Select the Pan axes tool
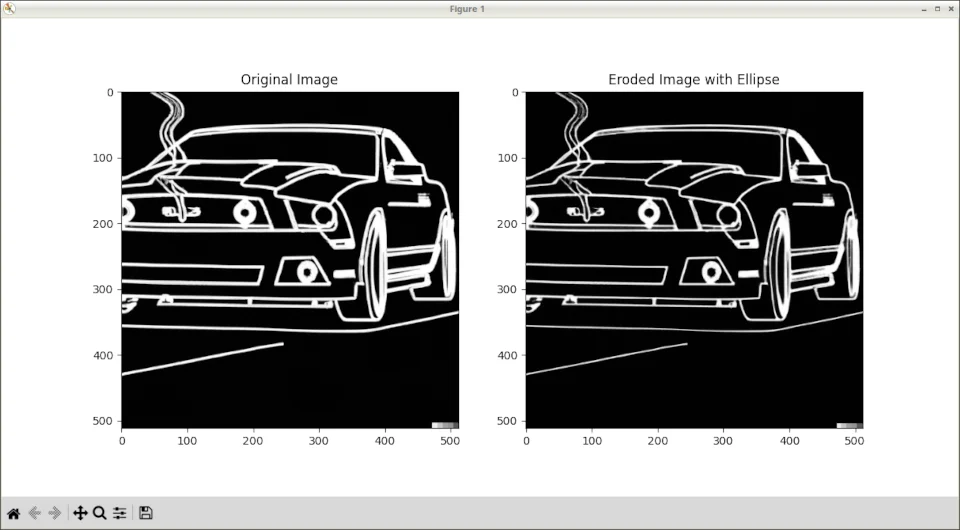This screenshot has width=960, height=530. coord(80,513)
